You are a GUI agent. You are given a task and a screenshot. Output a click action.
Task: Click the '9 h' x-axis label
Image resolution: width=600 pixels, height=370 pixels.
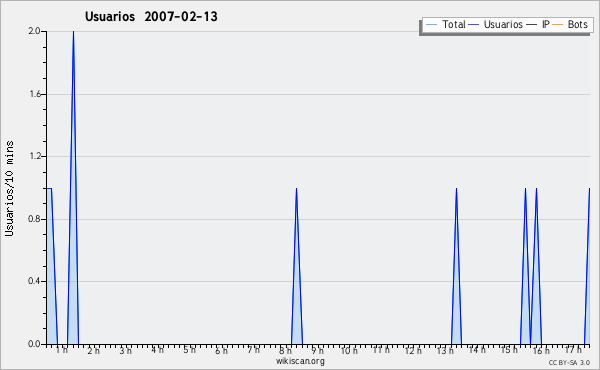coord(317,350)
